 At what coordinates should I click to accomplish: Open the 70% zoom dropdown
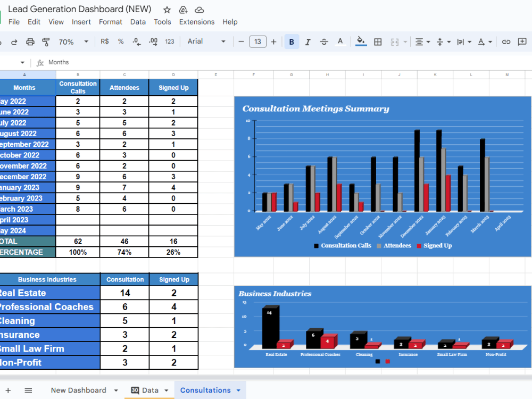pyautogui.click(x=73, y=41)
